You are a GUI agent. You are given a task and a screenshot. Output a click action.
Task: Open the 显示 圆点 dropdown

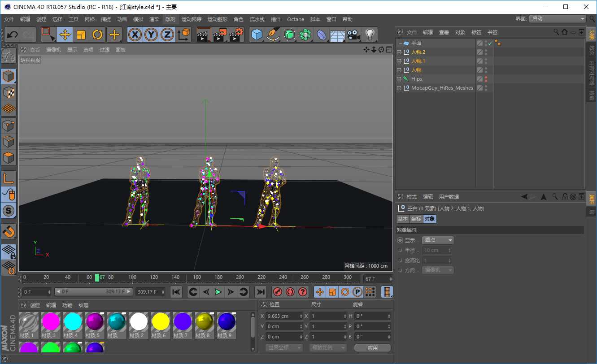tap(438, 240)
